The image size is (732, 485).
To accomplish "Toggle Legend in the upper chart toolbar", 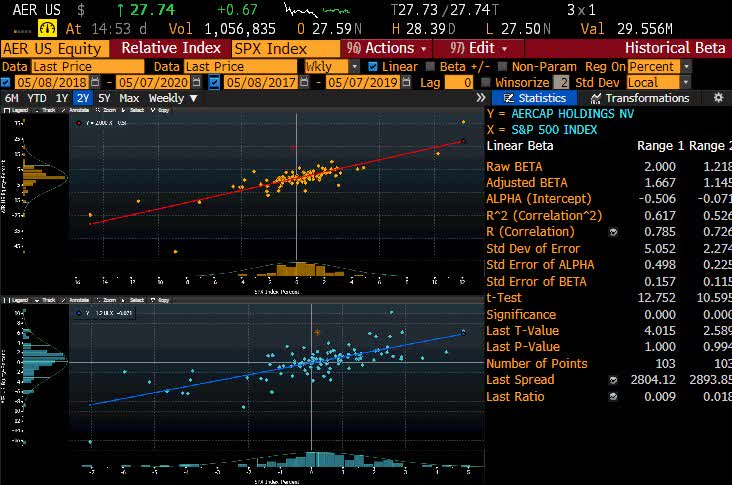I will click(x=15, y=110).
